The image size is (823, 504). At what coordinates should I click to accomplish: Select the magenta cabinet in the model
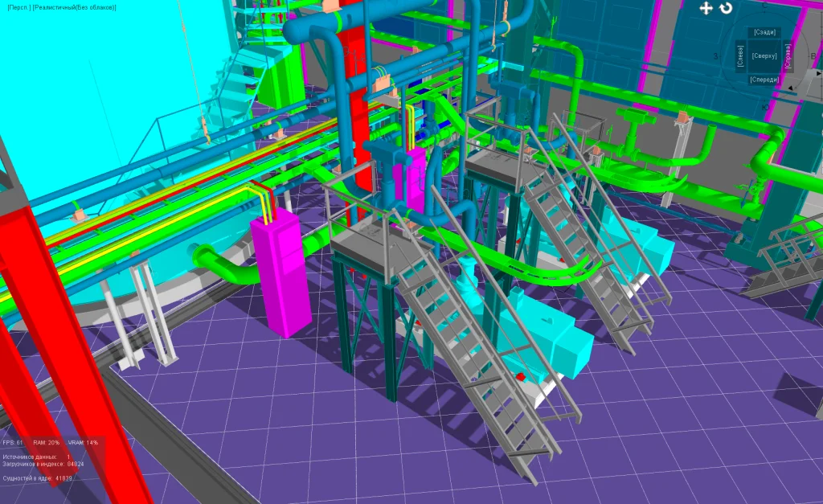pos(280,271)
